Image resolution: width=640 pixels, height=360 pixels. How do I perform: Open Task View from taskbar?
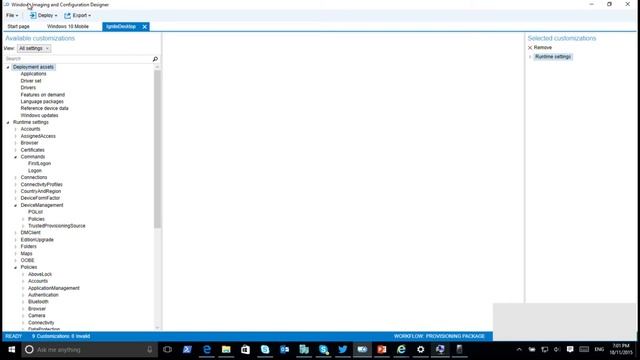coord(167,350)
